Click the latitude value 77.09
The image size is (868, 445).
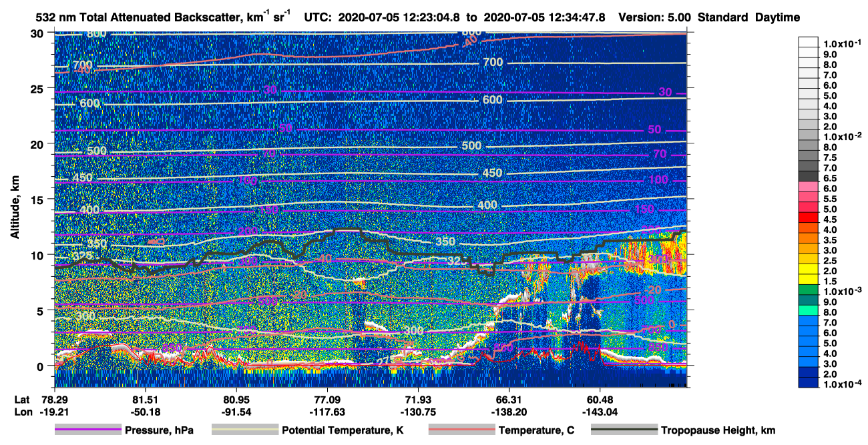(327, 400)
